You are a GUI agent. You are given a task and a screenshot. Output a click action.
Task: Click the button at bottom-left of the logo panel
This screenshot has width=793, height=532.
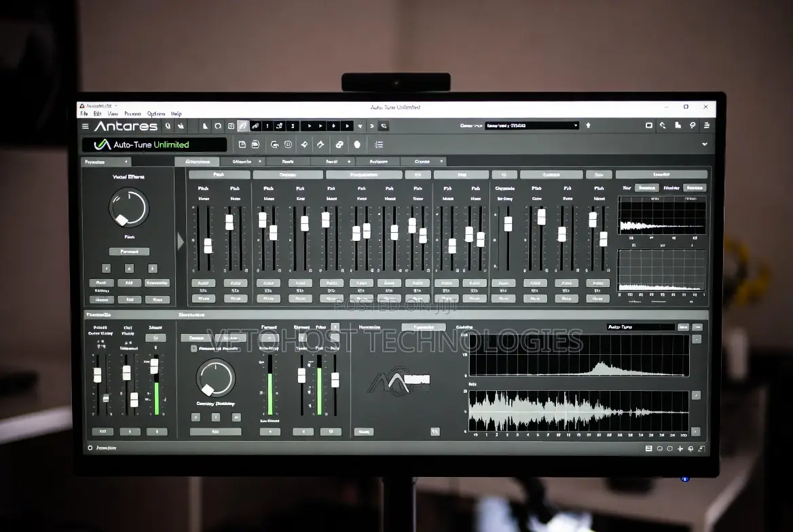(x=364, y=432)
